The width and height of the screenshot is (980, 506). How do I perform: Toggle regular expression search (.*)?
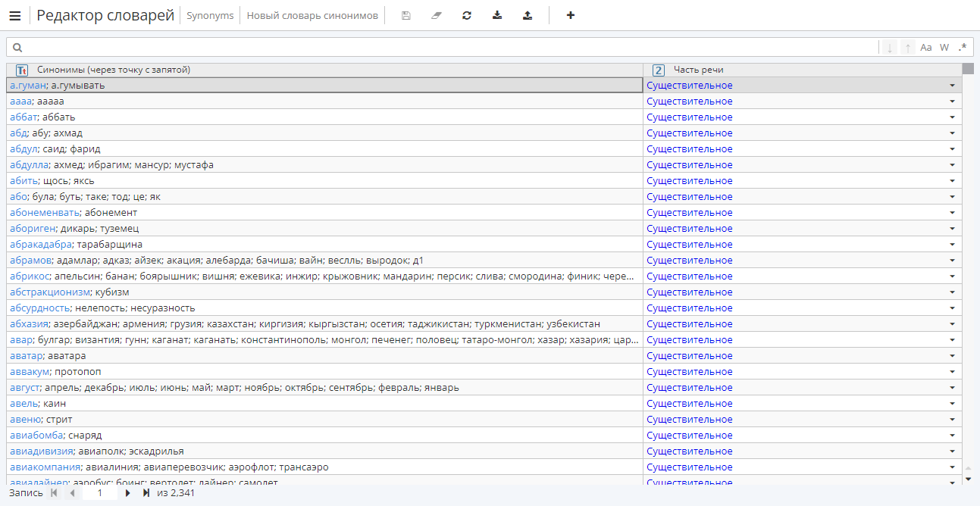click(963, 48)
